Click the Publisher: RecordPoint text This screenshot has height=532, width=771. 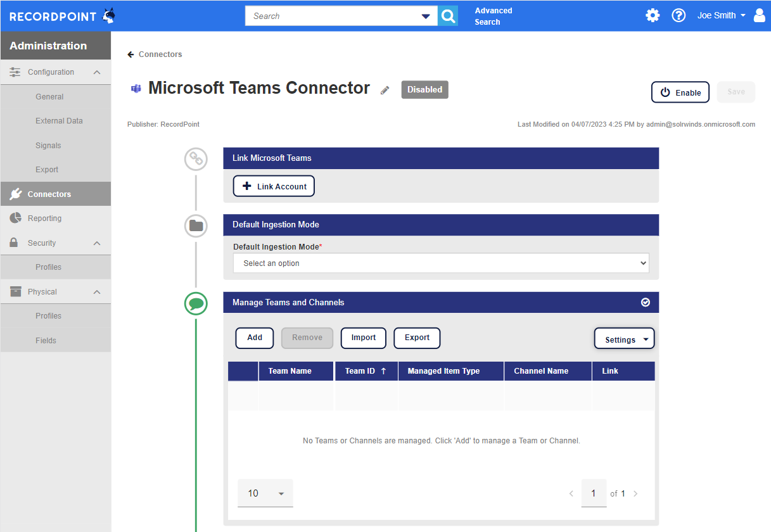point(163,125)
